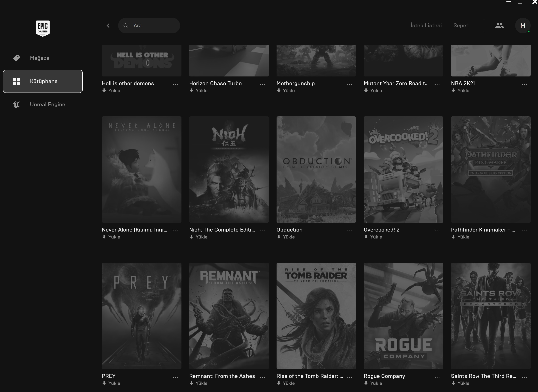Click download arrow under Obduction
Image resolution: width=538 pixels, height=392 pixels.
pyautogui.click(x=279, y=237)
